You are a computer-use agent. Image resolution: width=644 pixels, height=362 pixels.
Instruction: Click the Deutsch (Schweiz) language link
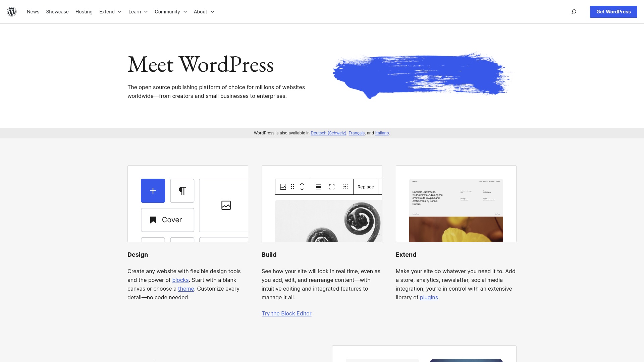pos(328,133)
